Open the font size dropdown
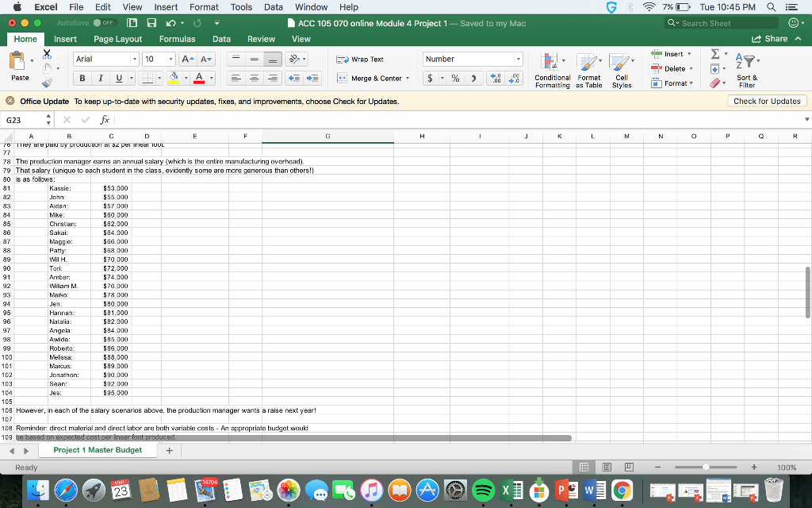This screenshot has width=812, height=508. pyautogui.click(x=171, y=59)
